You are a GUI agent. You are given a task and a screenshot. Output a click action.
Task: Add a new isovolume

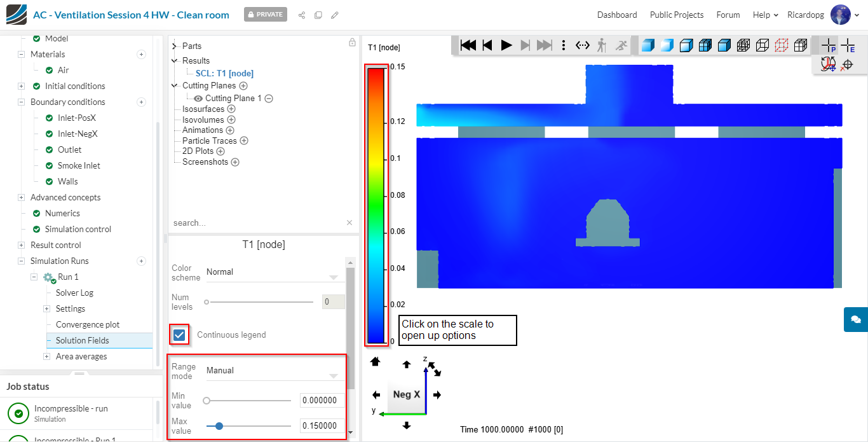click(231, 120)
